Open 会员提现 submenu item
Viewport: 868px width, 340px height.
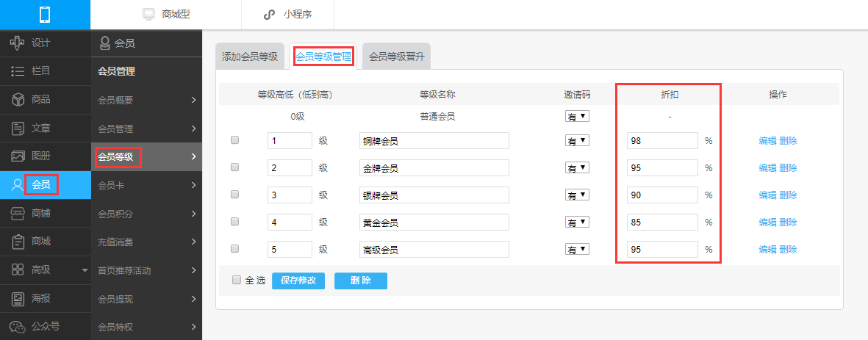click(147, 299)
